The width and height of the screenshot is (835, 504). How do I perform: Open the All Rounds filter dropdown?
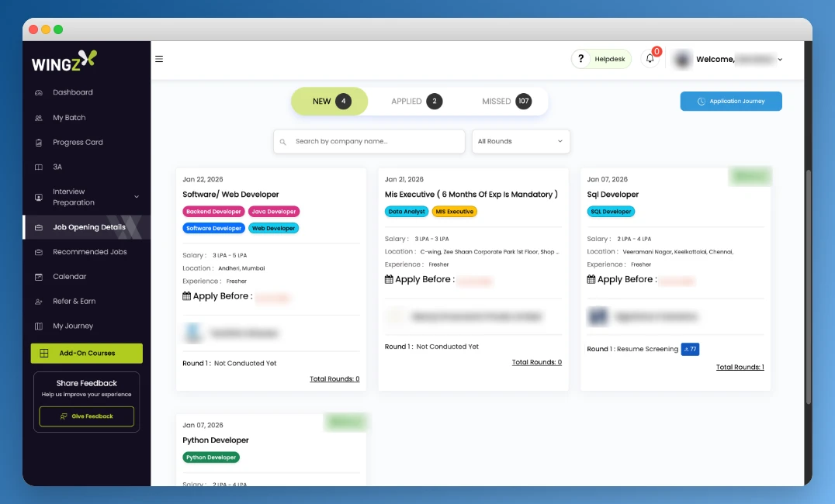518,141
